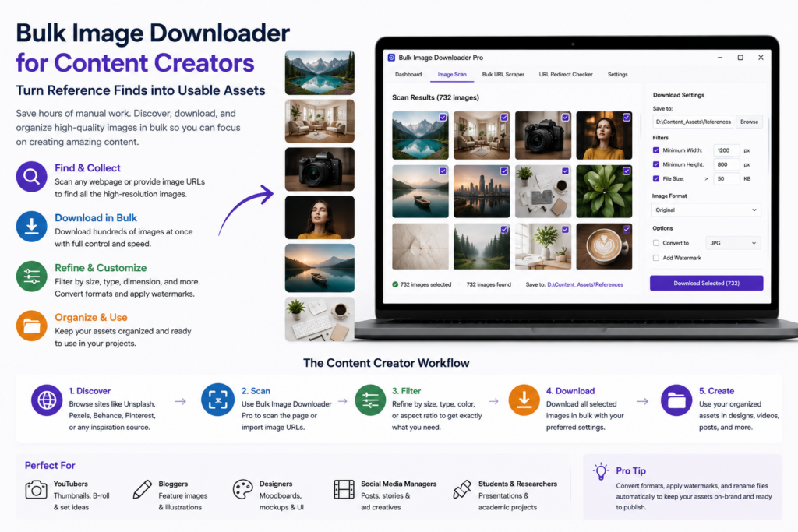Uncheck the city skyline scan result checkbox
This screenshot has width=798, height=532.
504,171
